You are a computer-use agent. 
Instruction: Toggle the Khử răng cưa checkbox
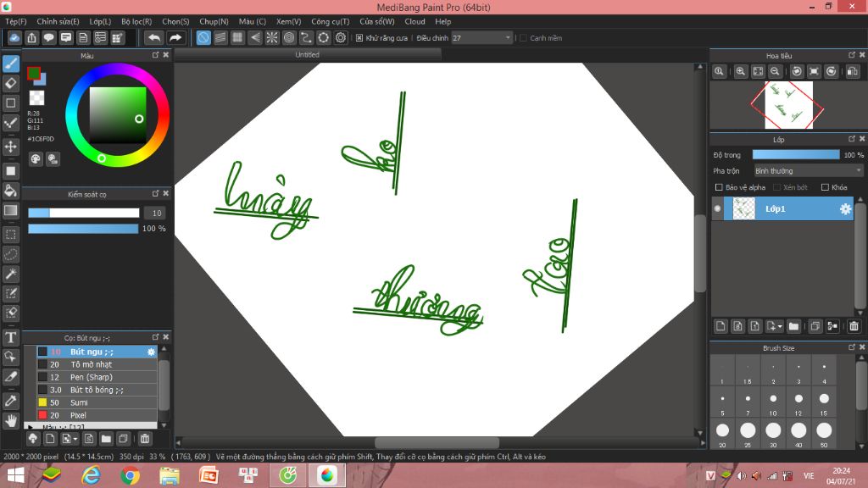(x=359, y=38)
